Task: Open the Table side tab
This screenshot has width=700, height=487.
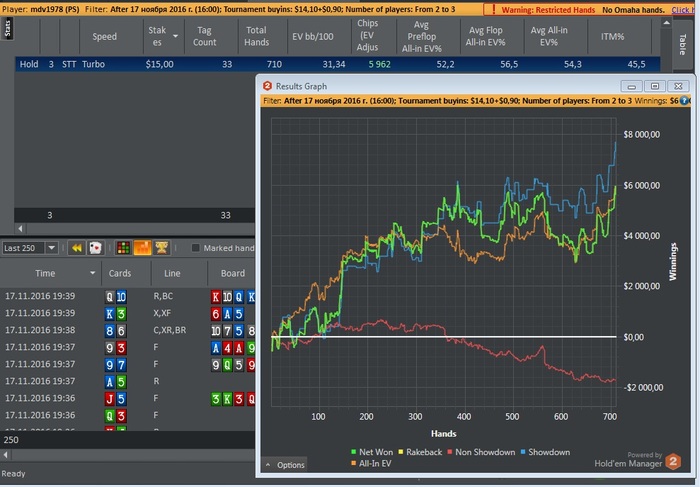Action: coord(683,44)
